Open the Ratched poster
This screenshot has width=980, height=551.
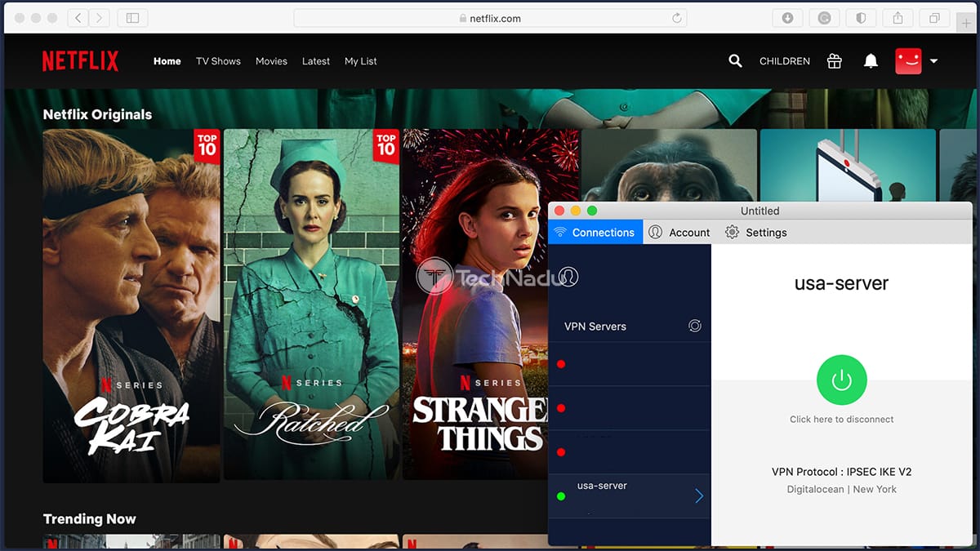311,305
